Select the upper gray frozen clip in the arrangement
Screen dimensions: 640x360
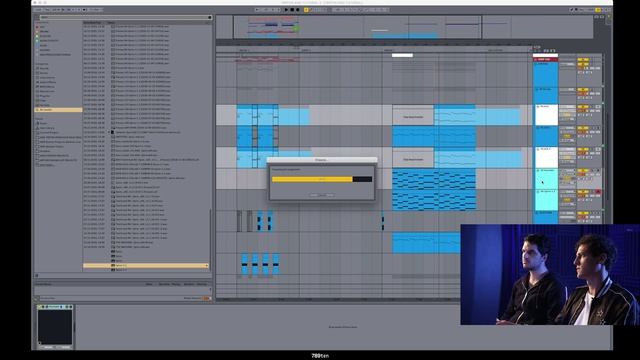[x=413, y=117]
